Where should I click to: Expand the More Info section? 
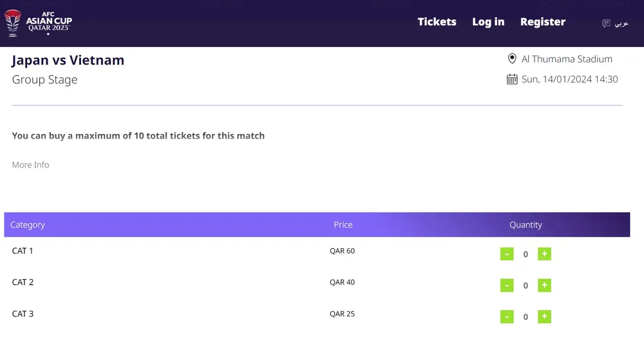(30, 165)
